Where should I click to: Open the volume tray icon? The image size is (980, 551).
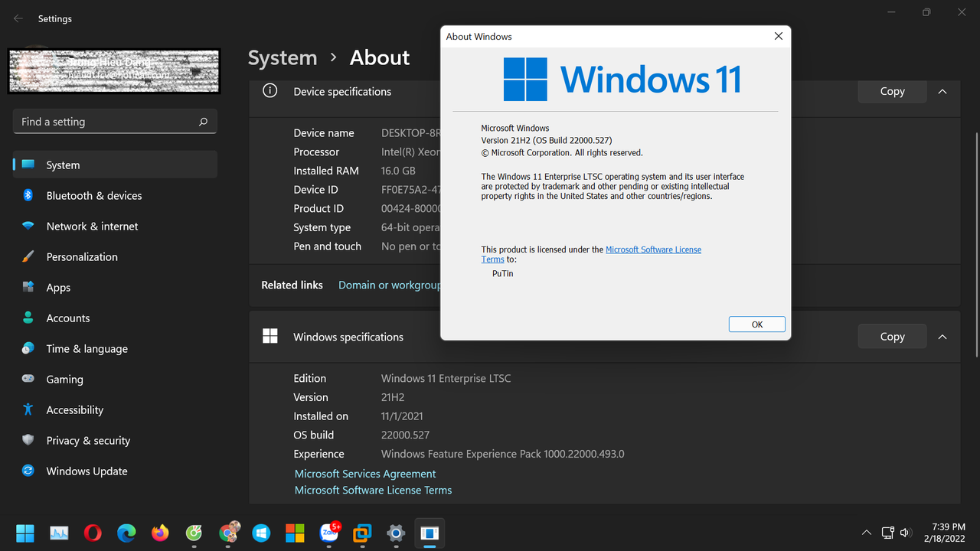pos(905,533)
